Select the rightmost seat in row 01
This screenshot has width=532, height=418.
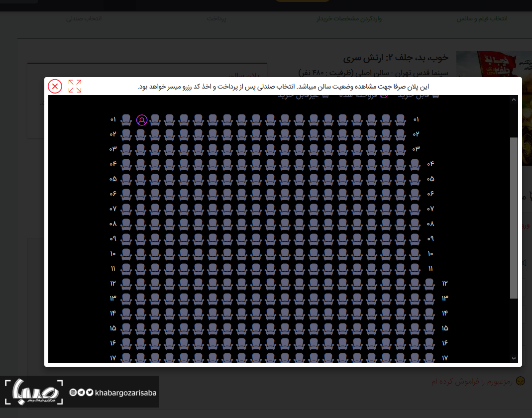tap(400, 120)
